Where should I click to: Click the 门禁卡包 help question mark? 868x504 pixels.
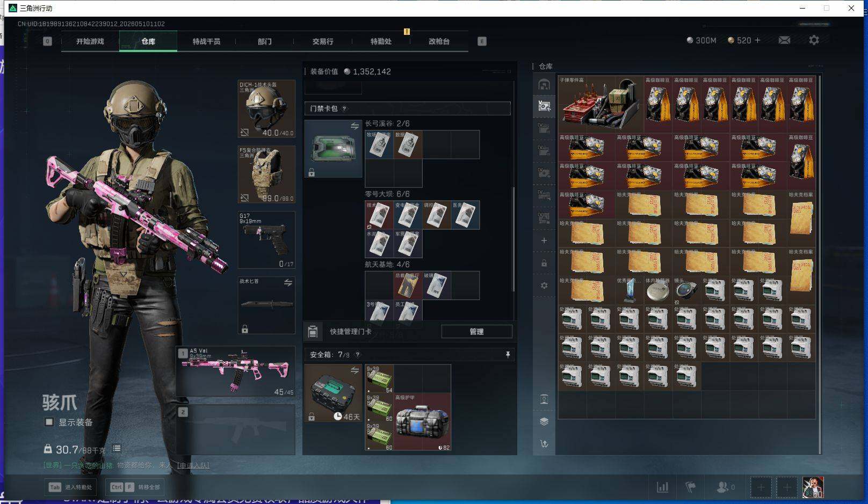click(344, 108)
